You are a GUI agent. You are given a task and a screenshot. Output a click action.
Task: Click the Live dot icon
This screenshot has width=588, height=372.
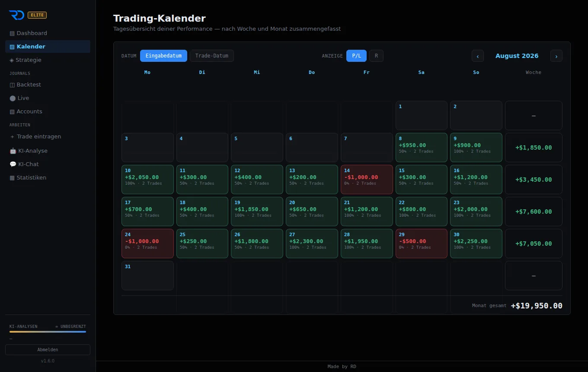point(13,98)
